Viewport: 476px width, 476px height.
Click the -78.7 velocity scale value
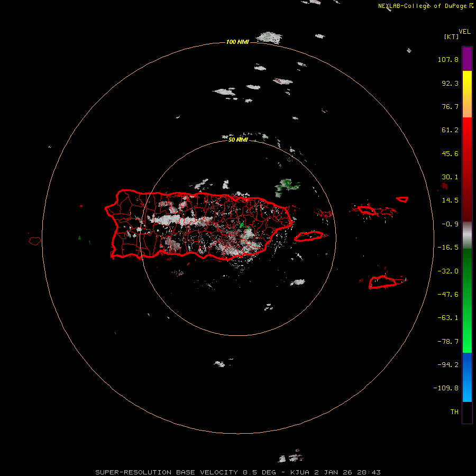448,342
